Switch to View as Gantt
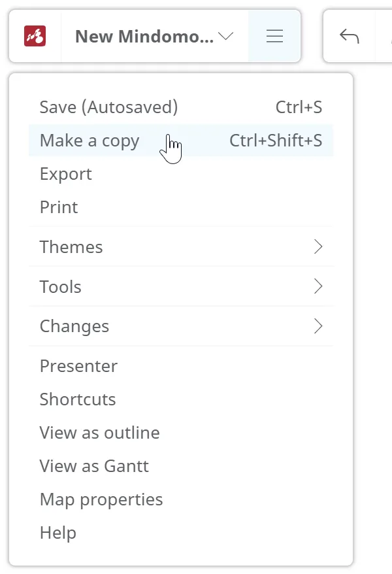The height and width of the screenshot is (574, 392). pyautogui.click(x=94, y=466)
